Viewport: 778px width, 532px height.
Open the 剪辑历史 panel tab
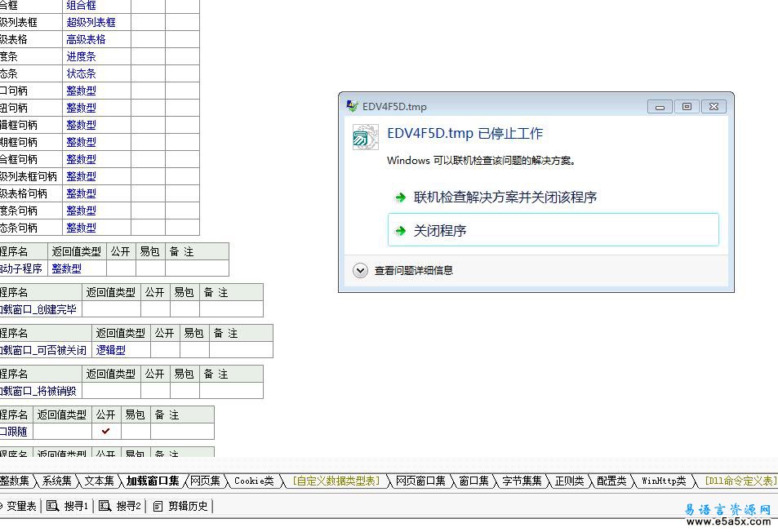pos(180,506)
